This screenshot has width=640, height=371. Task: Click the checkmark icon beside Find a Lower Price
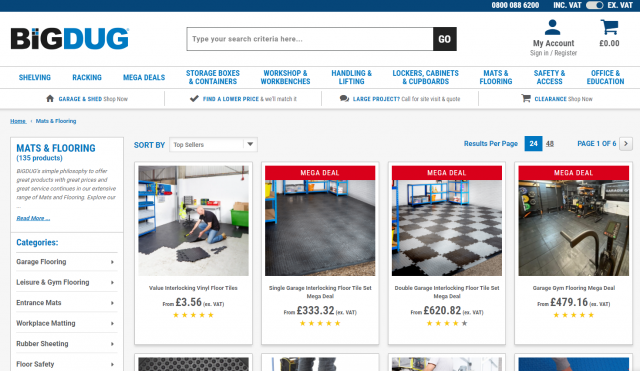[x=194, y=98]
